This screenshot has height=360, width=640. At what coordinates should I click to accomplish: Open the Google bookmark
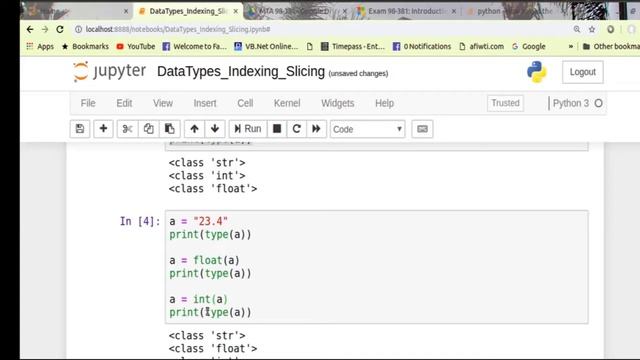pos(529,47)
